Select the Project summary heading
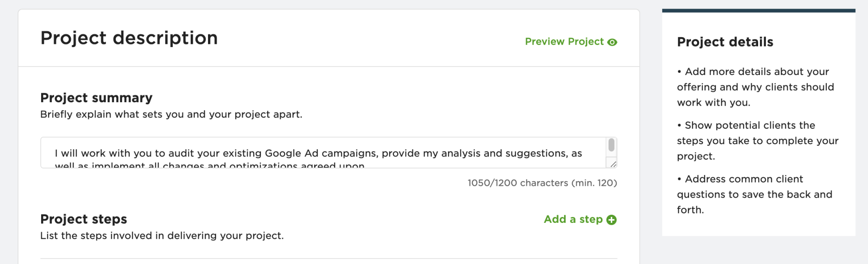The image size is (868, 264). tap(96, 98)
